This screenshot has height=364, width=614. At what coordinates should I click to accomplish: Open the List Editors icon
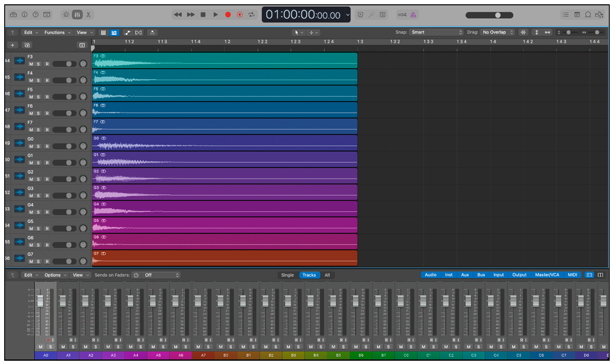pyautogui.click(x=565, y=15)
